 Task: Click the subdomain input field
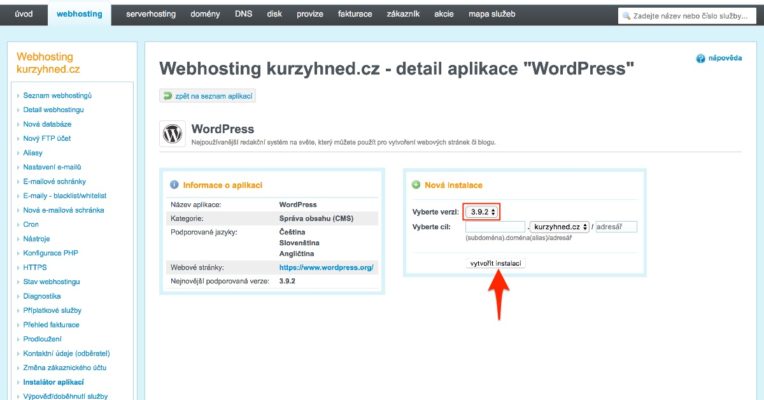pos(496,227)
